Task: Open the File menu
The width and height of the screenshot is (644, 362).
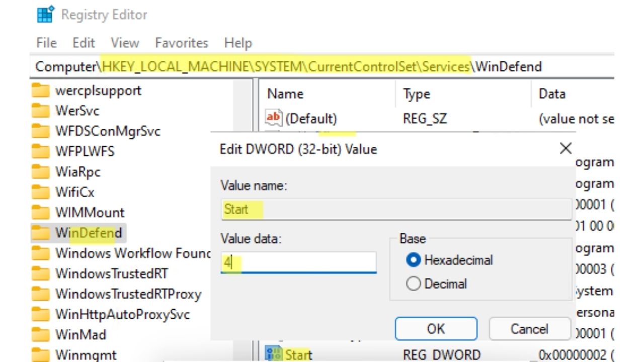Action: tap(46, 43)
